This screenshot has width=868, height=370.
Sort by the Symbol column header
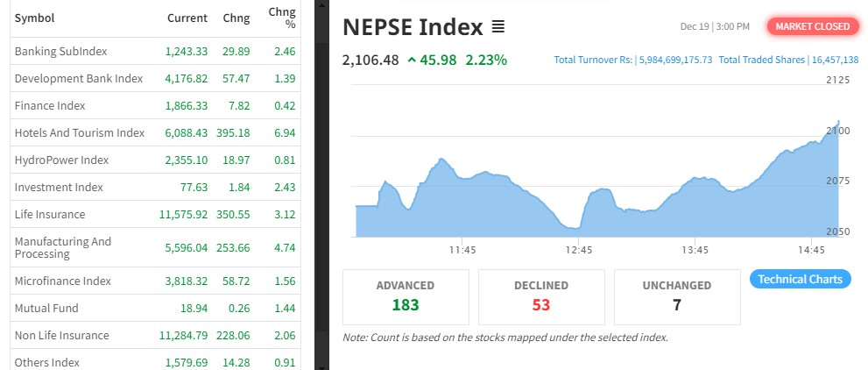click(x=33, y=18)
